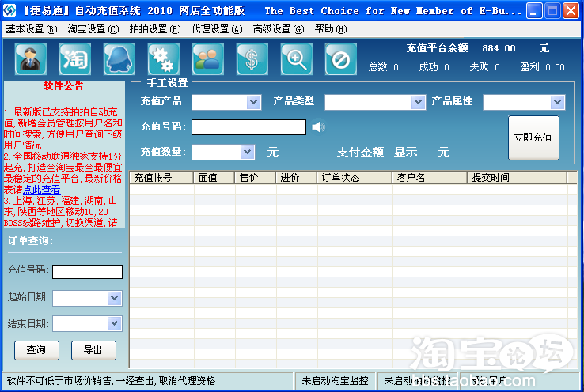Open the Taobao (淘) toolbar icon
584x392 pixels.
[75, 59]
